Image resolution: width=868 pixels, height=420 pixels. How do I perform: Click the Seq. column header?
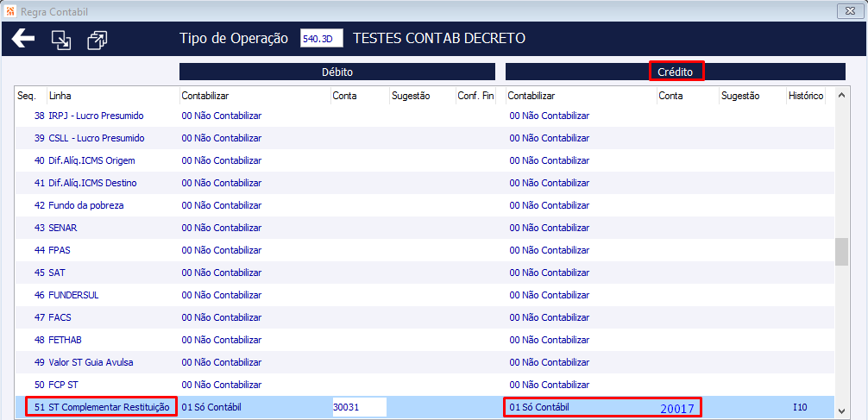[x=27, y=96]
